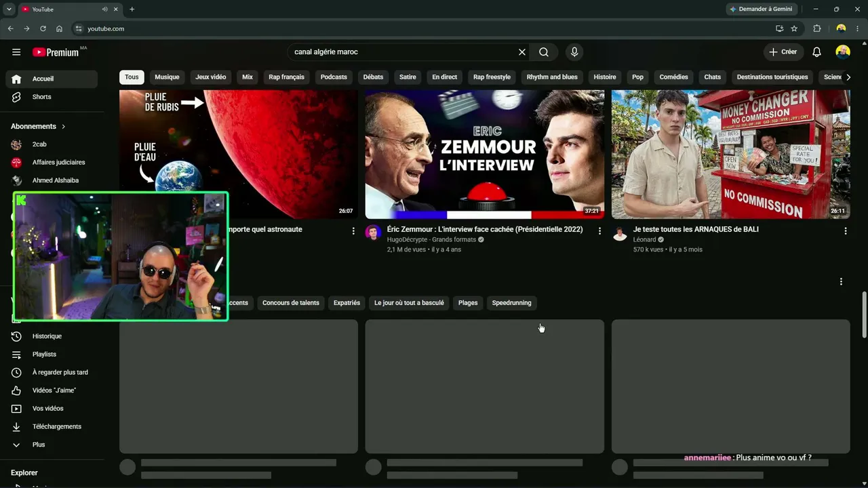This screenshot has width=868, height=488.
Task: Open options menu for the astronaute video
Action: pos(353,231)
